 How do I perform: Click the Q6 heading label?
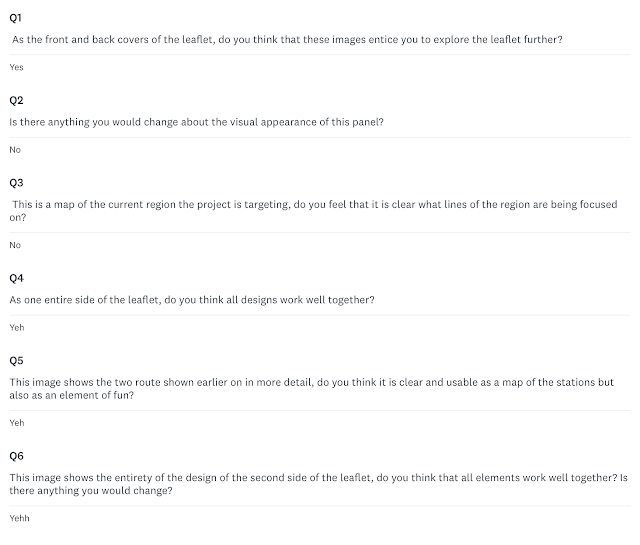pos(16,456)
